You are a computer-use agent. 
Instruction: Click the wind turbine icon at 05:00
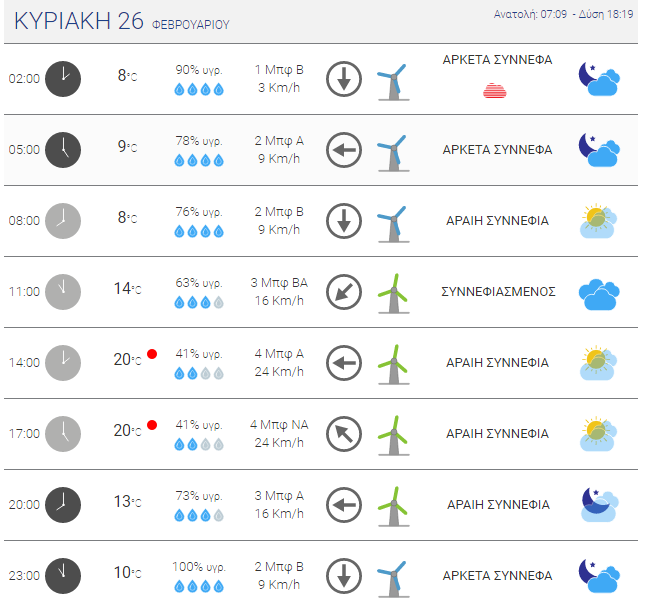(393, 150)
